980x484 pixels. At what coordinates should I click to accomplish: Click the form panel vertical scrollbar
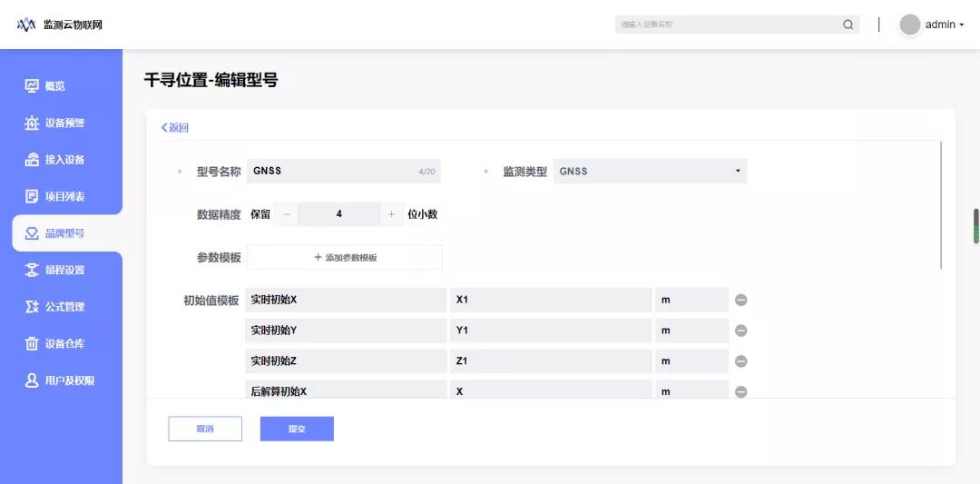point(941,205)
